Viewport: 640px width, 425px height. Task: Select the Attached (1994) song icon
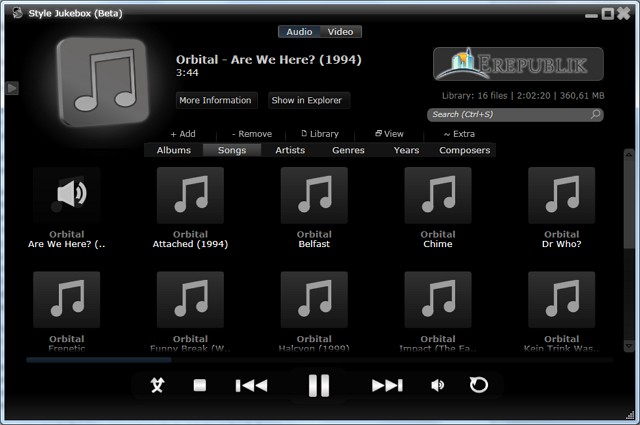coord(190,195)
